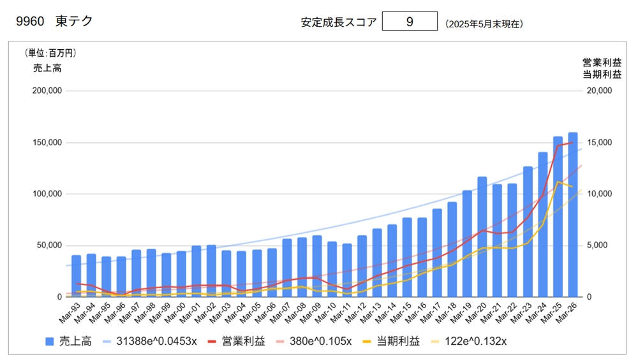The height and width of the screenshot is (364, 638).
Task: Click the blue 売上高 legend swatch
Action: (50, 342)
